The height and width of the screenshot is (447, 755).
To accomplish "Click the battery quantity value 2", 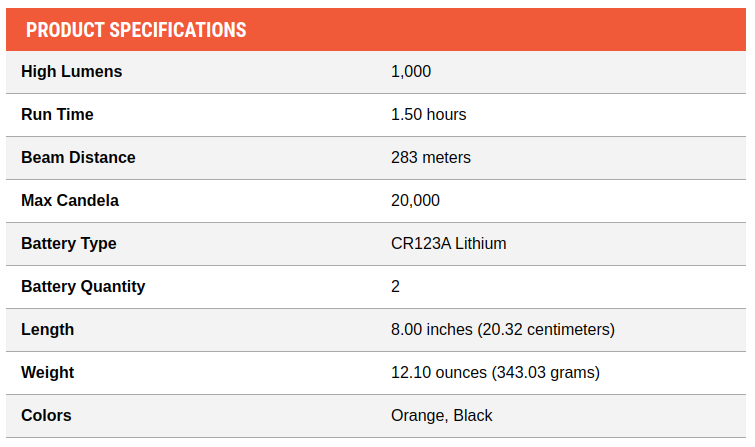I will click(x=395, y=287).
